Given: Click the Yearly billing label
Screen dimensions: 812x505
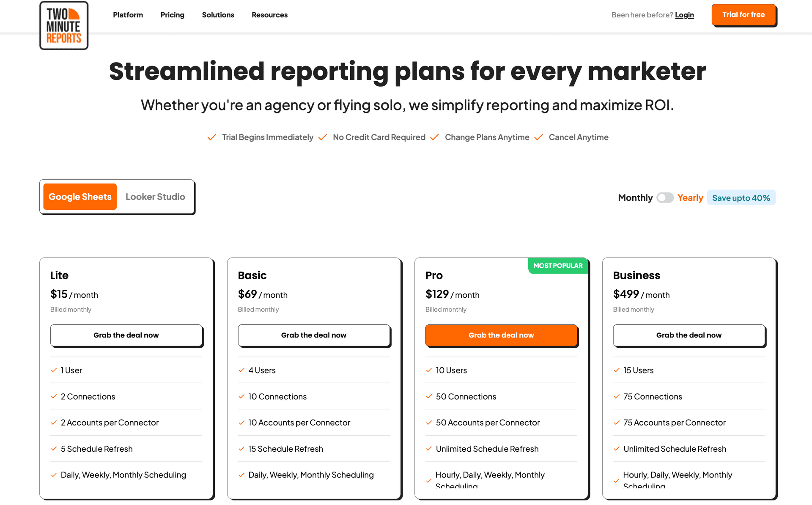Looking at the screenshot, I should (x=690, y=198).
